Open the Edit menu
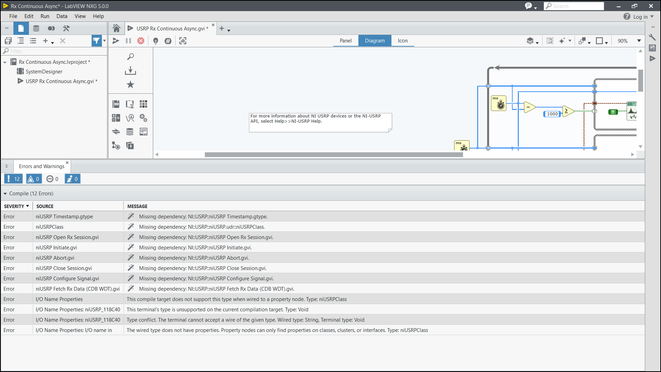This screenshot has width=661, height=372. (29, 16)
